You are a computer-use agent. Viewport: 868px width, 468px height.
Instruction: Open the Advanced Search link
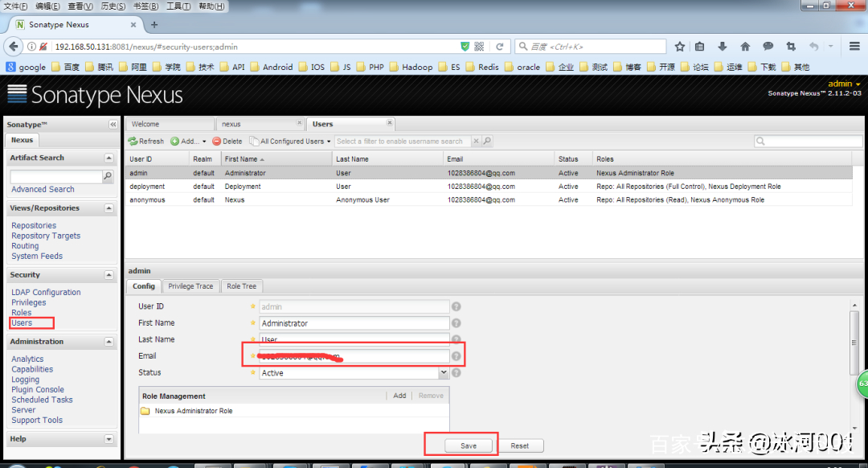(x=43, y=190)
